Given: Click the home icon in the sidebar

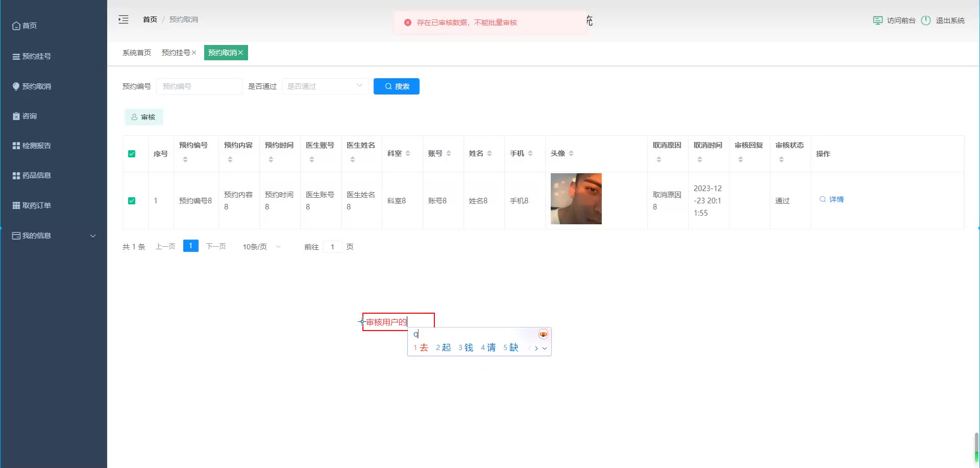Looking at the screenshot, I should pyautogui.click(x=16, y=26).
